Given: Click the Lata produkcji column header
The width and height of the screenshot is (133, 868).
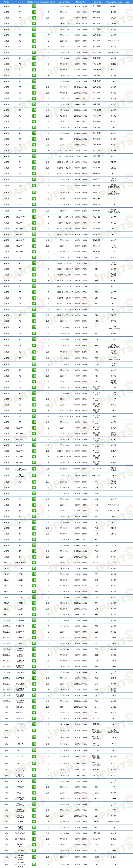Looking at the screenshot, I should coord(64,2).
